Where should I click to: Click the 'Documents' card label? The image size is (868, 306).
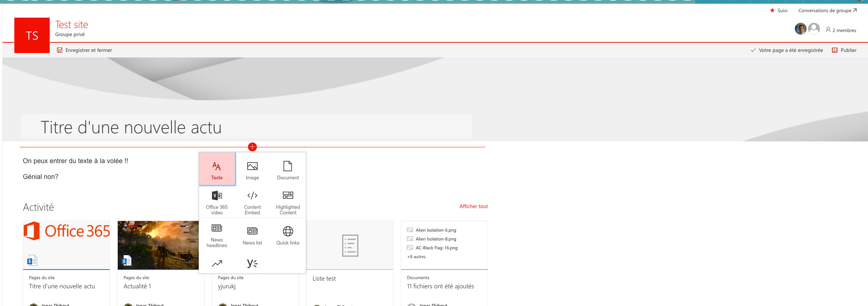click(x=418, y=278)
